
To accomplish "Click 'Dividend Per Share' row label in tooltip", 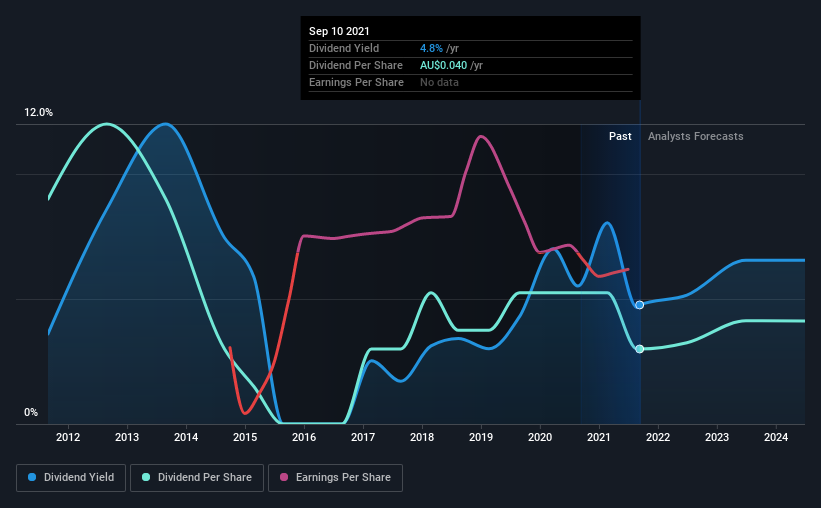I will (x=356, y=65).
